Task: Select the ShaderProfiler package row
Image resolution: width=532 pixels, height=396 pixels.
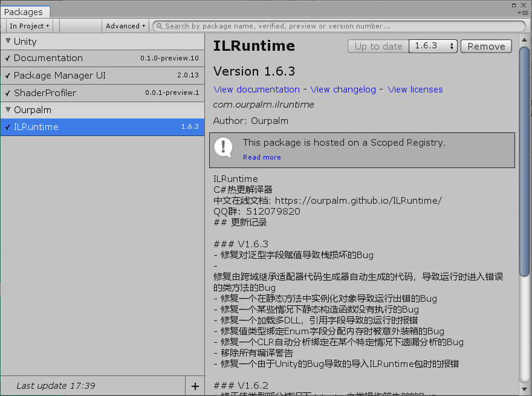Action: click(102, 93)
